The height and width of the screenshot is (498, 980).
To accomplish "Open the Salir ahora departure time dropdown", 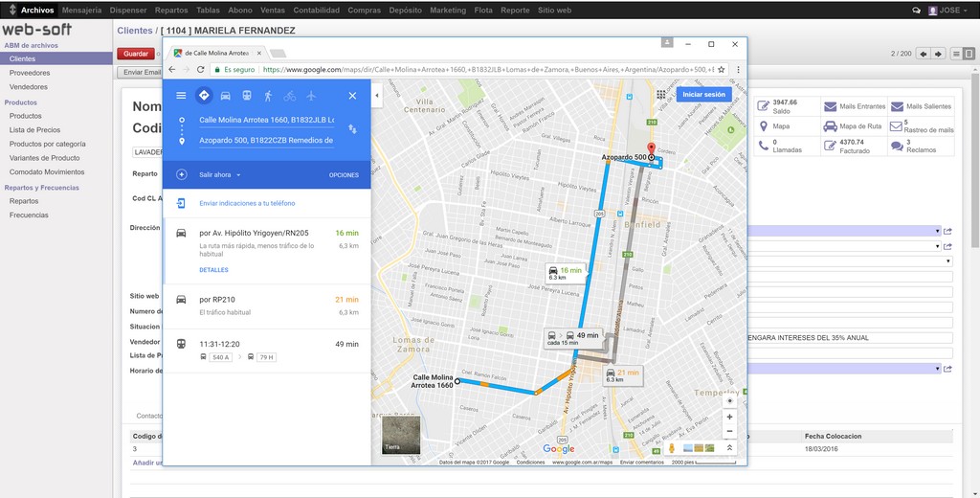I will [x=220, y=175].
